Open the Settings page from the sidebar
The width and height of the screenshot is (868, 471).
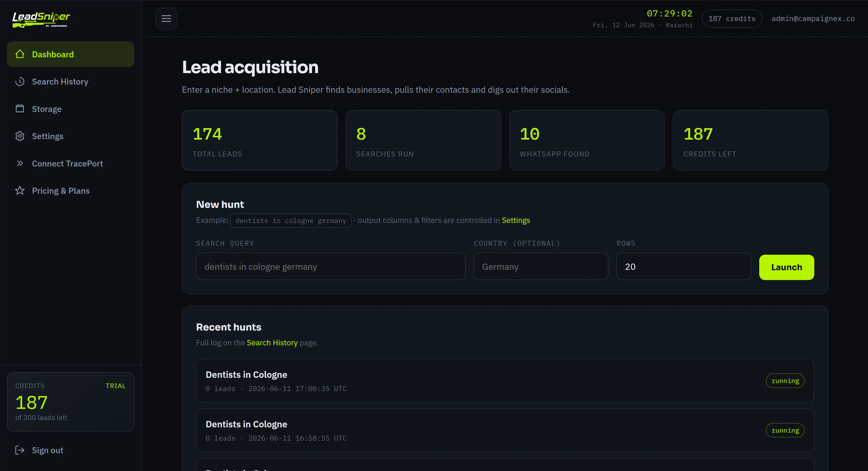[x=70, y=136]
